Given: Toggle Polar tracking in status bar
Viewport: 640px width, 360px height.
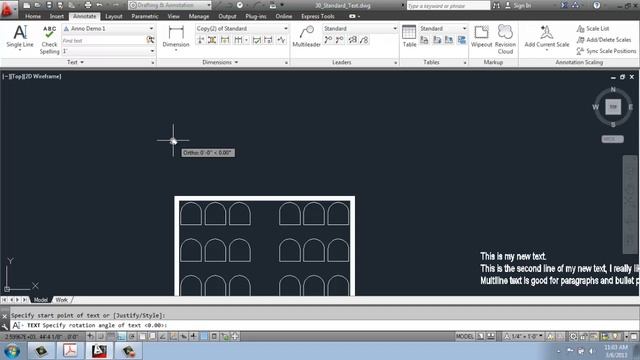Looking at the screenshot, I should (x=132, y=336).
